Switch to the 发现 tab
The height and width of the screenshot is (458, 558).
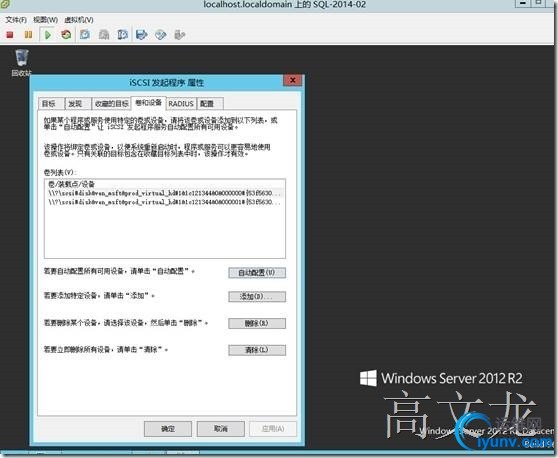pyautogui.click(x=78, y=104)
